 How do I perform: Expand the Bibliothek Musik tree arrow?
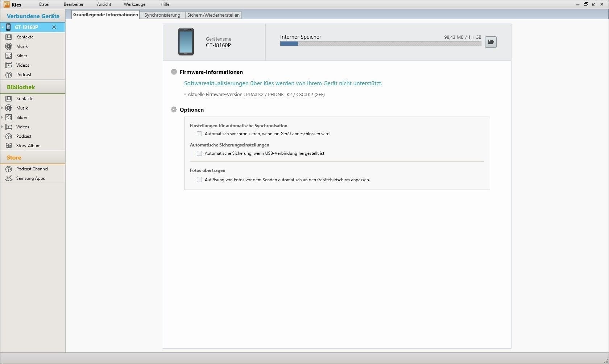point(3,108)
